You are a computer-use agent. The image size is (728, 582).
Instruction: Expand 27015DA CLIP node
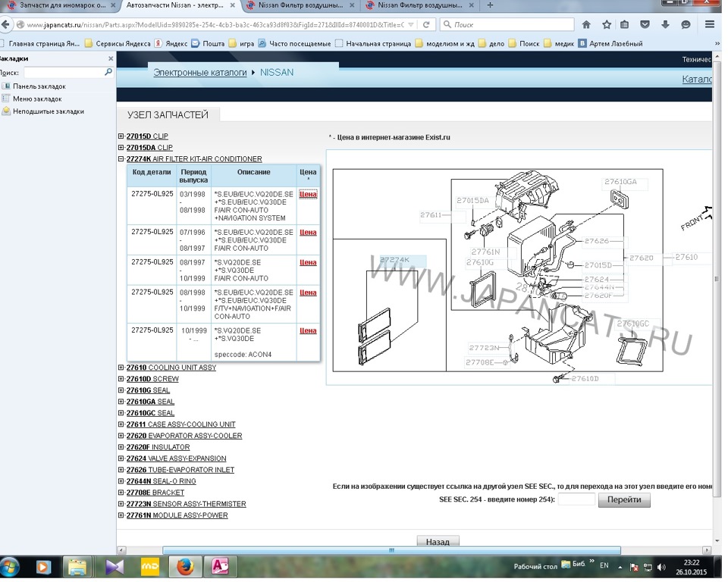pos(121,148)
